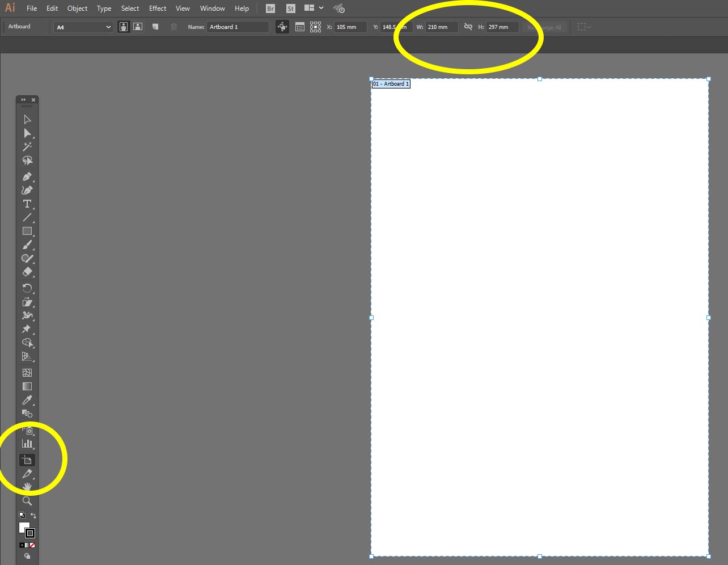728x565 pixels.
Task: Select the Mesh tool
Action: 27,373
